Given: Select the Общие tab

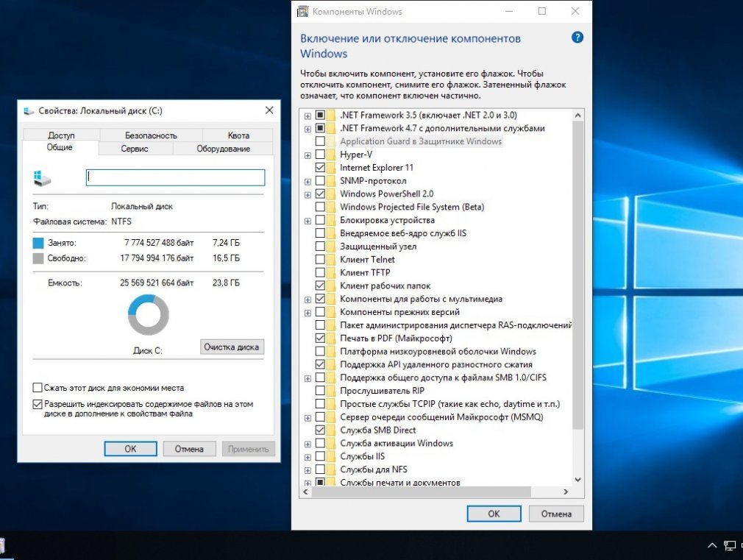Looking at the screenshot, I should click(60, 147).
